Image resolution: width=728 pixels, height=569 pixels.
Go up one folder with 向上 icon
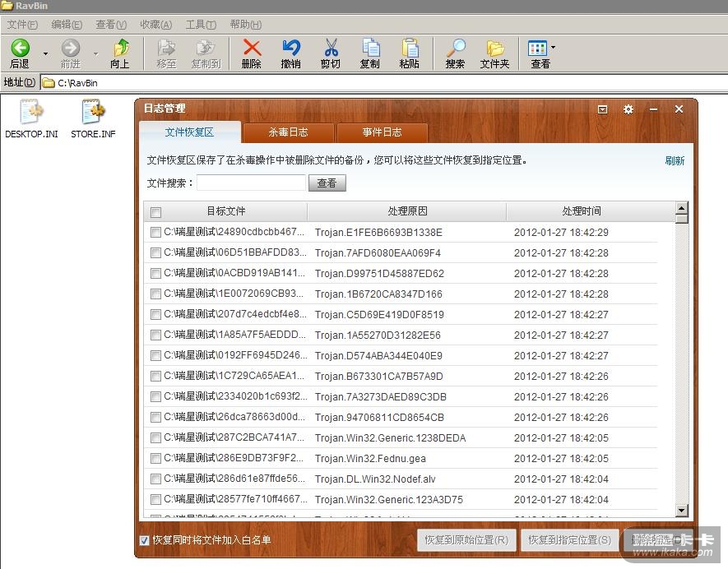click(x=121, y=48)
